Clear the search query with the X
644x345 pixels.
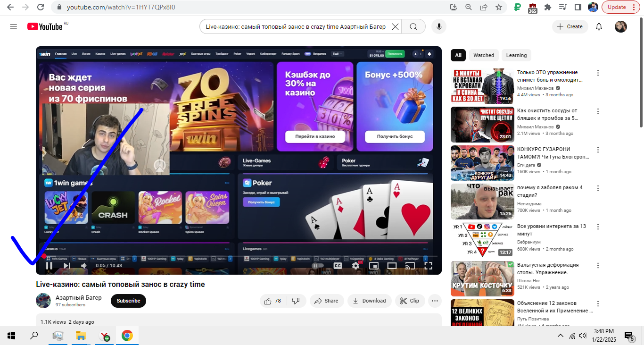395,27
